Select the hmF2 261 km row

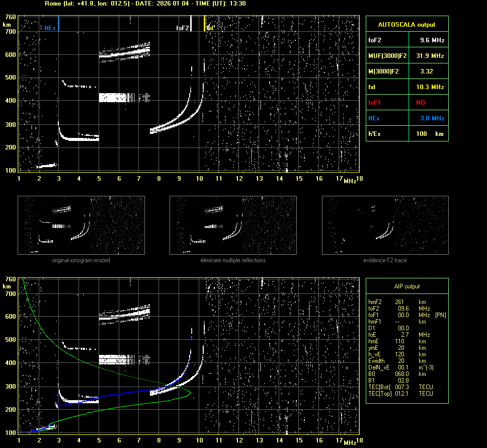397,302
